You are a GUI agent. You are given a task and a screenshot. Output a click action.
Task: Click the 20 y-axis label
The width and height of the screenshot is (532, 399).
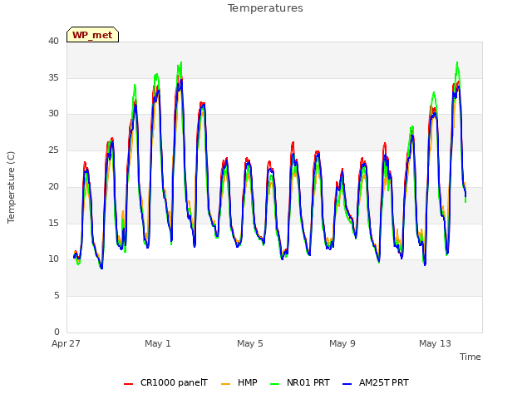pos(53,186)
